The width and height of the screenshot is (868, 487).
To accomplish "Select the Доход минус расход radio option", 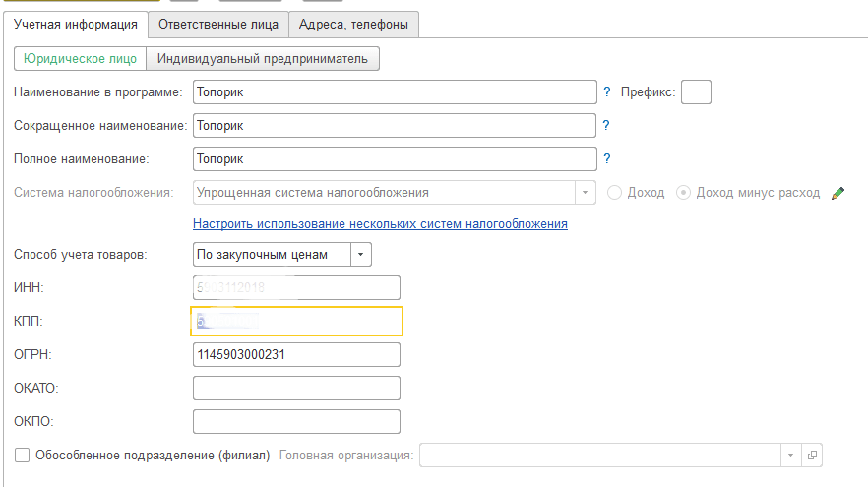I will point(685,193).
